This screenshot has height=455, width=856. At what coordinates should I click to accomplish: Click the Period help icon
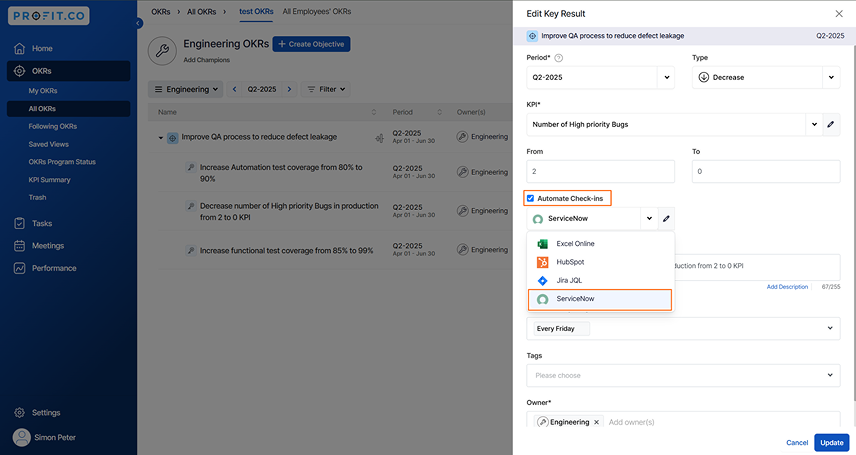tap(558, 58)
